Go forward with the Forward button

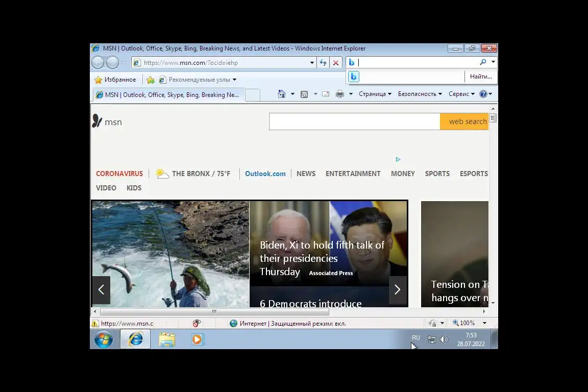pos(112,63)
